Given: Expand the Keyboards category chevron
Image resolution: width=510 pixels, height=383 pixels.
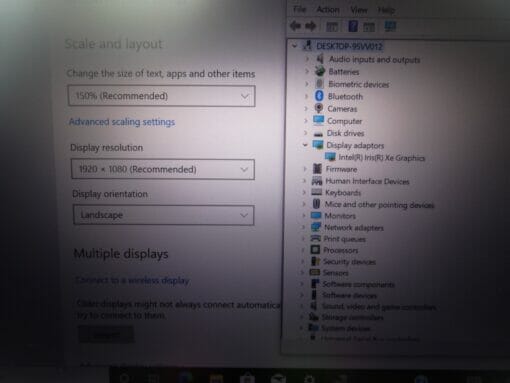Looking at the screenshot, I should coord(304,193).
